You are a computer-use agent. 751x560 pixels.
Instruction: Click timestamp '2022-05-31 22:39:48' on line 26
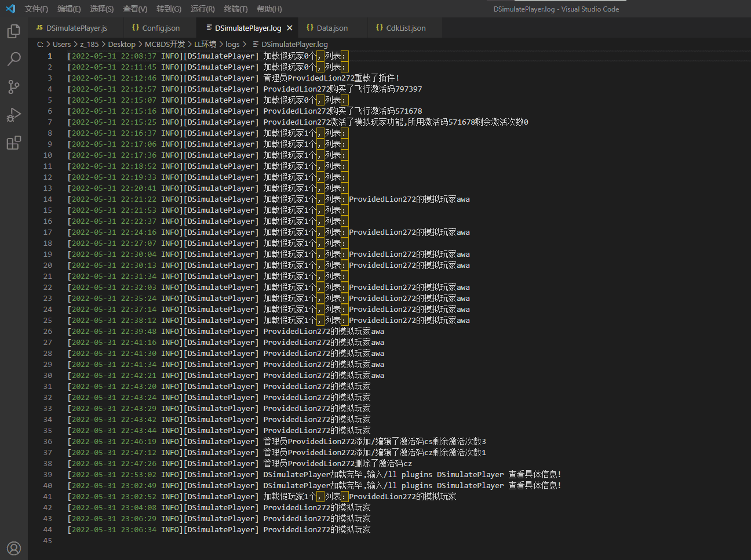(x=114, y=332)
